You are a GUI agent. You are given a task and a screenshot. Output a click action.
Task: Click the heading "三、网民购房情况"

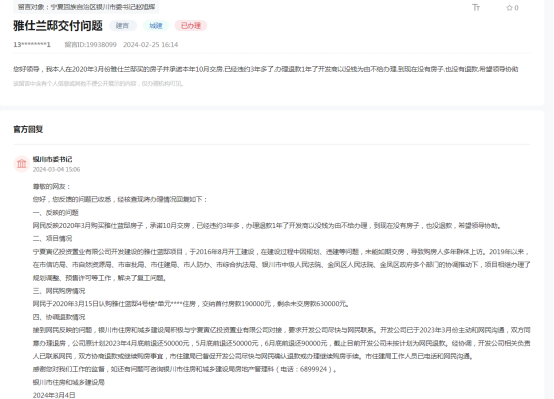(x=59, y=291)
